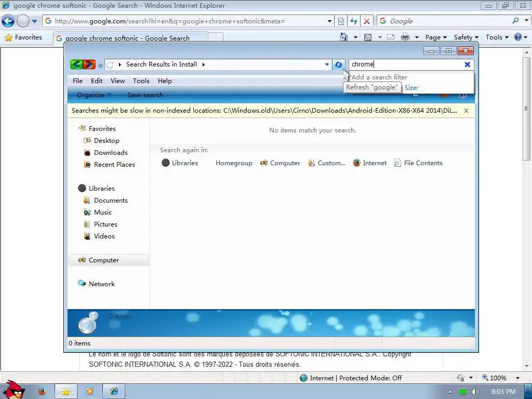Search again on the Internet
The width and height of the screenshot is (532, 399).
(x=370, y=163)
